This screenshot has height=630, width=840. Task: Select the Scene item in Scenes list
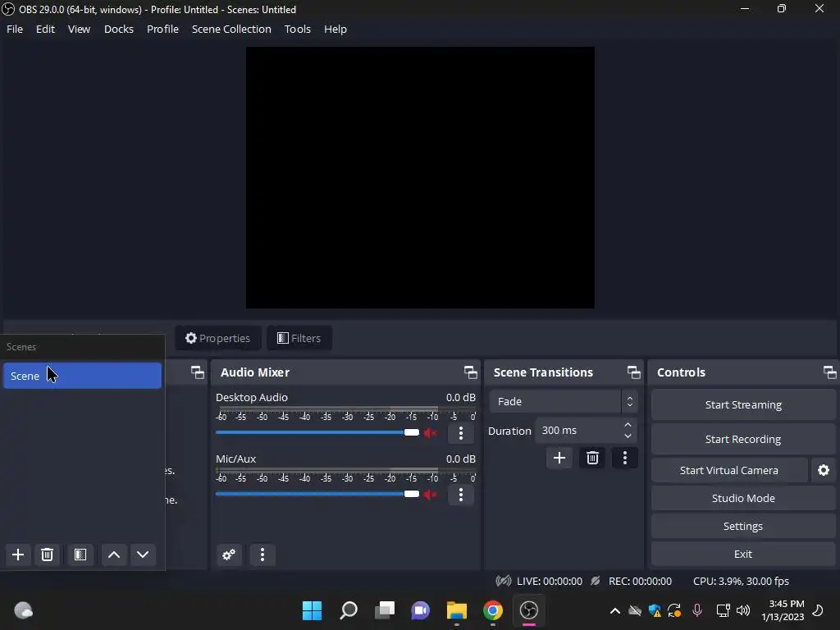click(82, 376)
